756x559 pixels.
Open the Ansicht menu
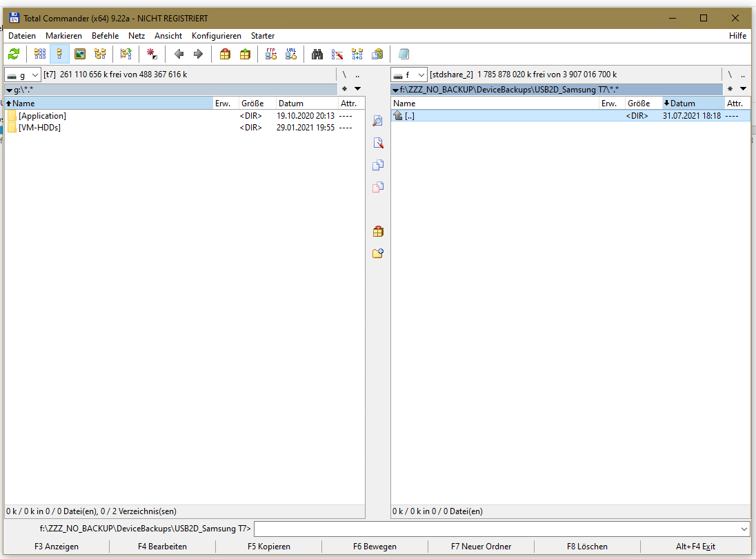pos(168,36)
